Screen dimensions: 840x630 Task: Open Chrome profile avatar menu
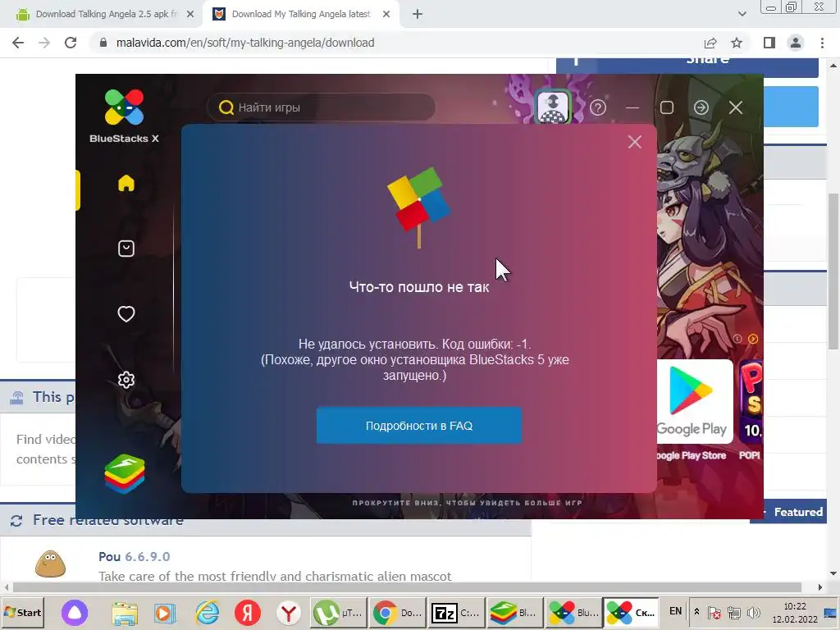pyautogui.click(x=796, y=43)
